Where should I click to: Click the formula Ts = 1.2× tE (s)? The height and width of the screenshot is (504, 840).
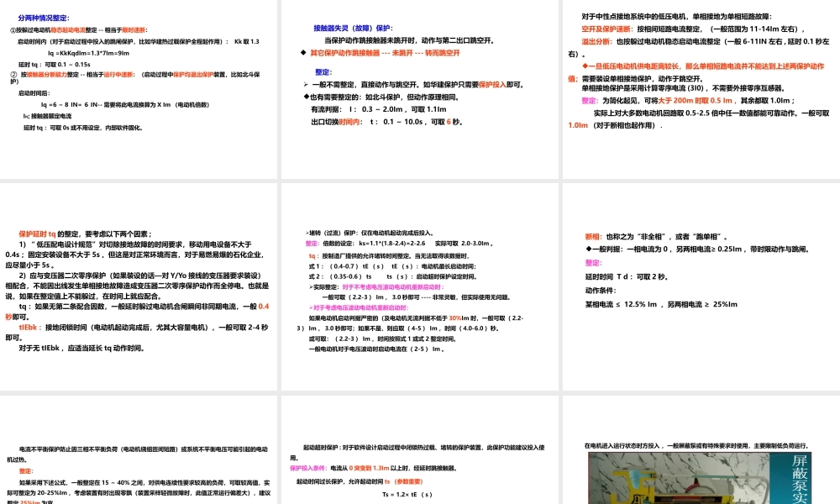point(407,495)
